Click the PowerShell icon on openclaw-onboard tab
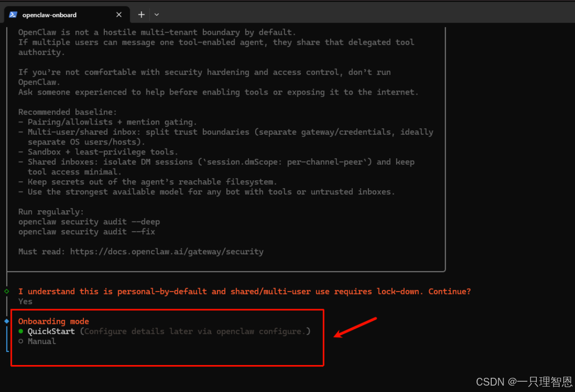Viewport: 575px width, 392px height. (x=13, y=15)
